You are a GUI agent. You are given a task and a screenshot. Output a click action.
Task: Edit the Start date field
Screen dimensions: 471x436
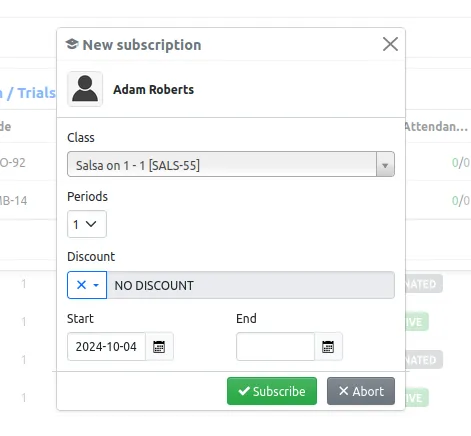106,346
